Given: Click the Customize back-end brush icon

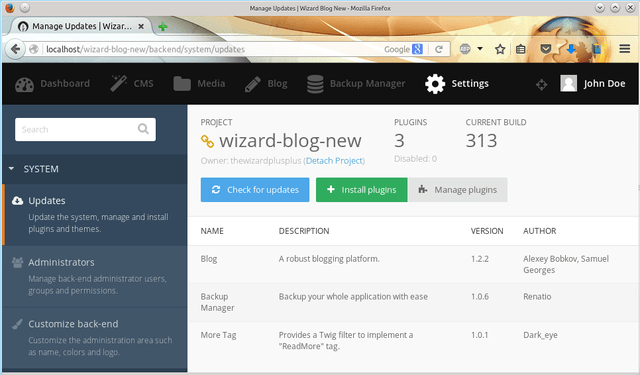Looking at the screenshot, I should coord(17,324).
